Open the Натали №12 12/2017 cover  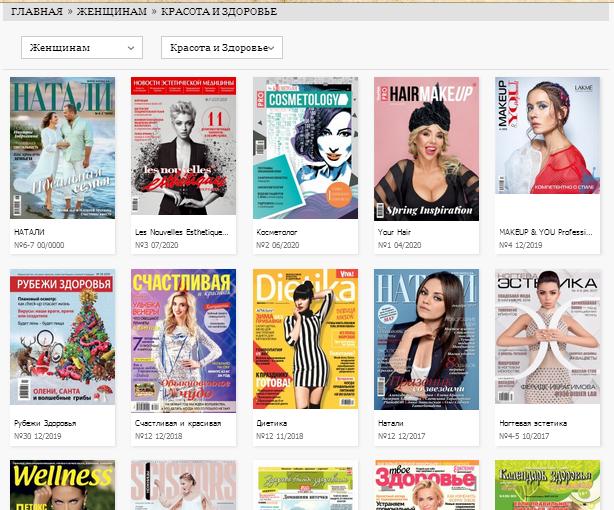point(426,340)
